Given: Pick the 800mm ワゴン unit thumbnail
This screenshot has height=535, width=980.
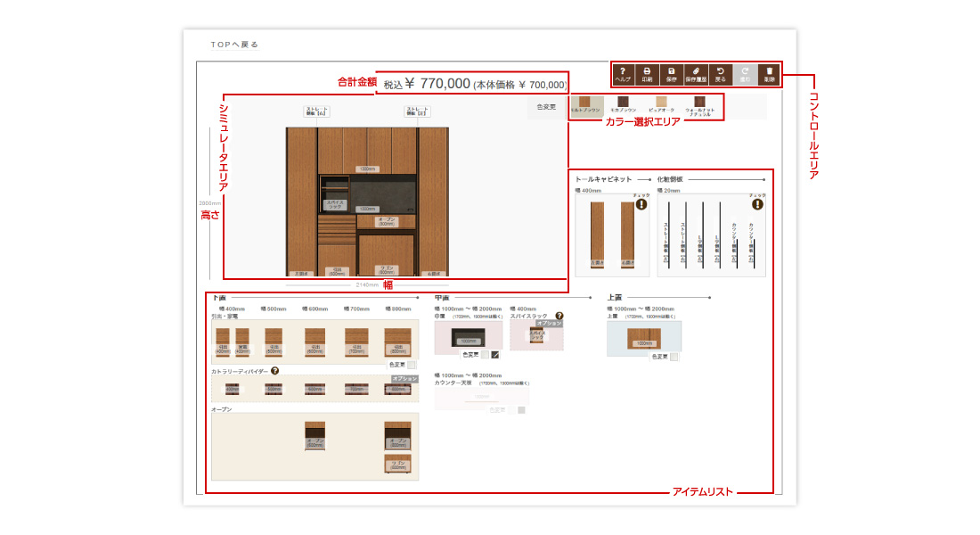Looking at the screenshot, I should (397, 465).
